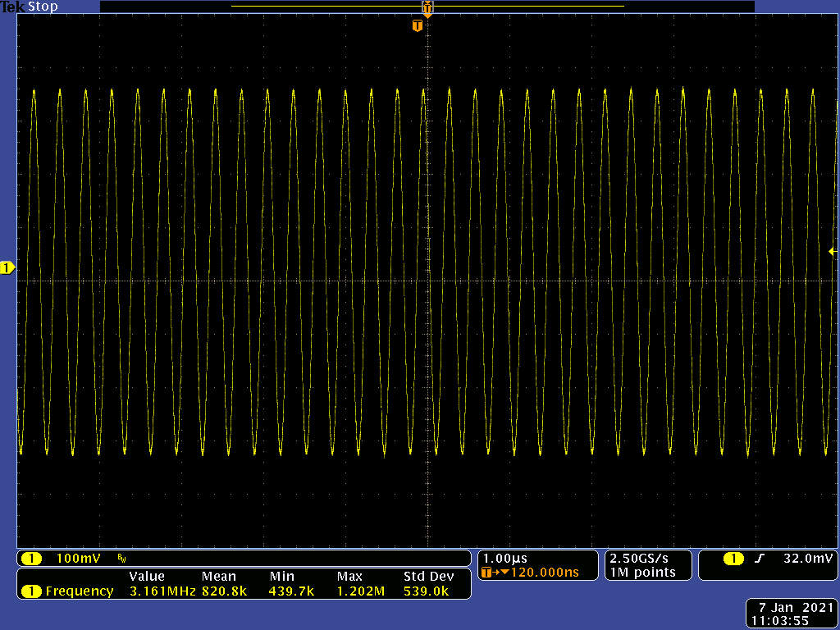840x630 pixels.
Task: Click the channel 1 badge beside Frequency
Action: [31, 591]
